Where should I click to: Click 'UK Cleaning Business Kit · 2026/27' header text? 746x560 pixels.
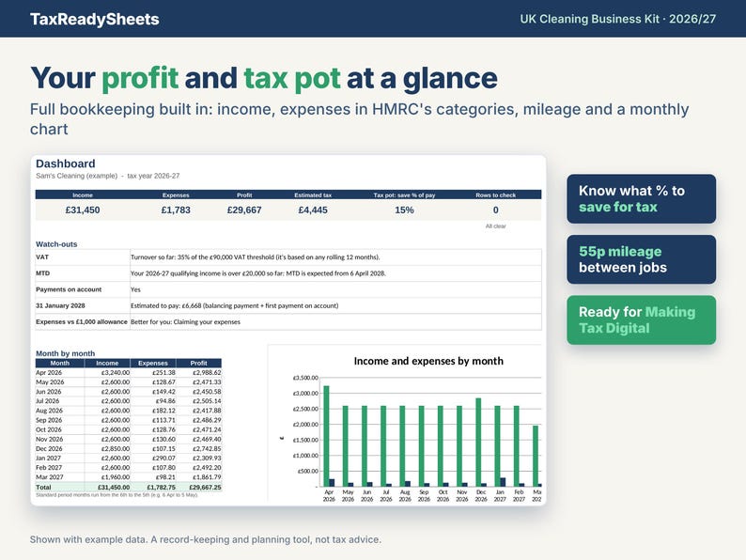617,19
